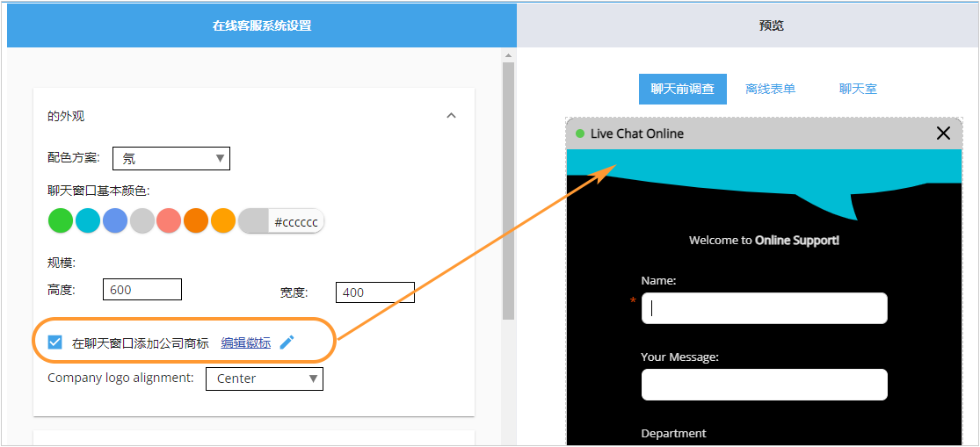Pick the cornflower blue color swatch

click(x=115, y=221)
